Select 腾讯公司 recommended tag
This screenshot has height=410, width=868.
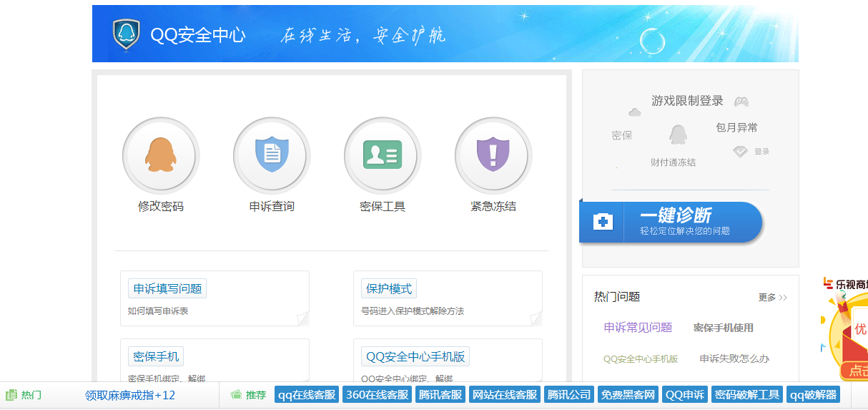(x=569, y=395)
